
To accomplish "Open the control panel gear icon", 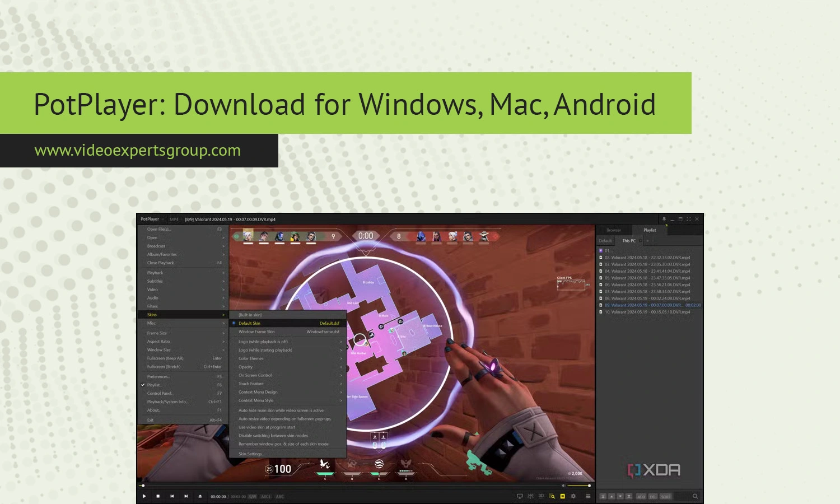I will tap(573, 496).
